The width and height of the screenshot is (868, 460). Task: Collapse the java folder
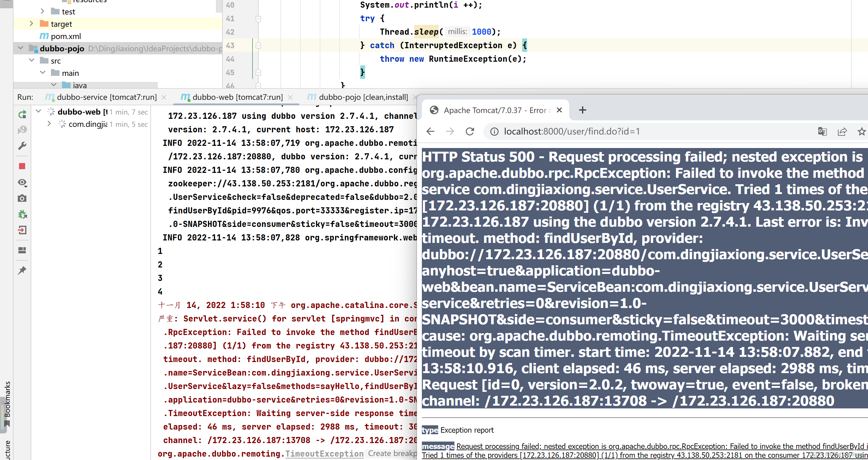pos(54,85)
